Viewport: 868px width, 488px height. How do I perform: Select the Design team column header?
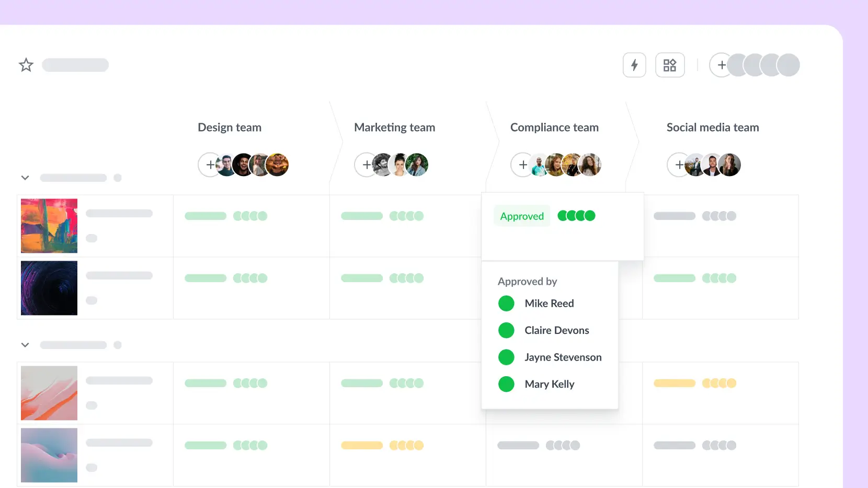[x=230, y=127]
